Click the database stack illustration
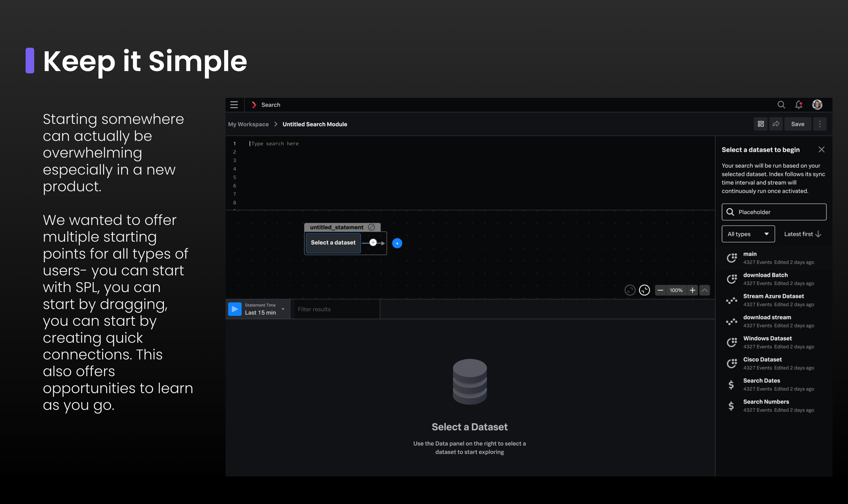Screen dimensions: 848x504 tap(470, 382)
